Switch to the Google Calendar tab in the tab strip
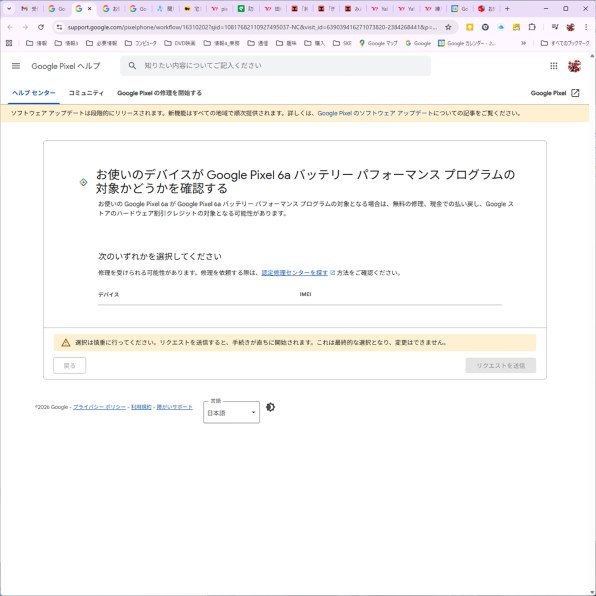Screen dimensions: 596x596 tap(459, 8)
